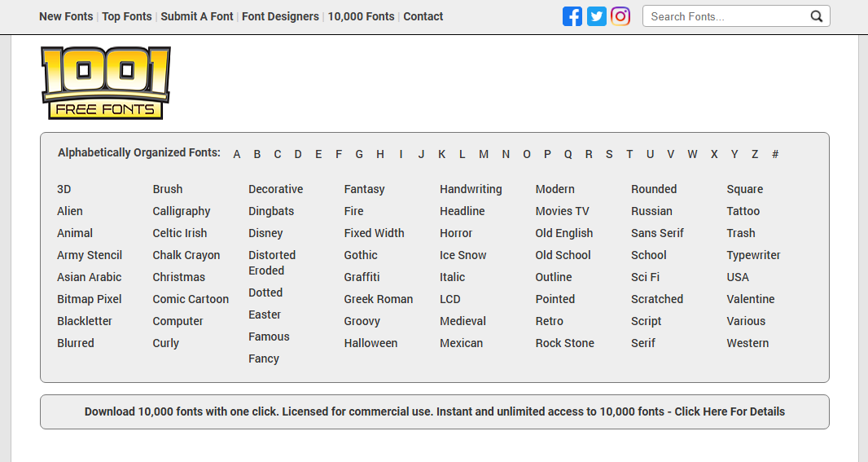Open the Handwriting fonts category
The width and height of the screenshot is (868, 462).
point(471,189)
